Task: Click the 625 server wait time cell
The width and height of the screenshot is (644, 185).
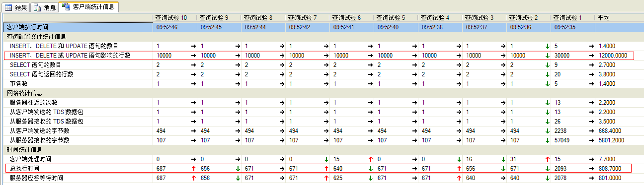Action: coord(351,178)
